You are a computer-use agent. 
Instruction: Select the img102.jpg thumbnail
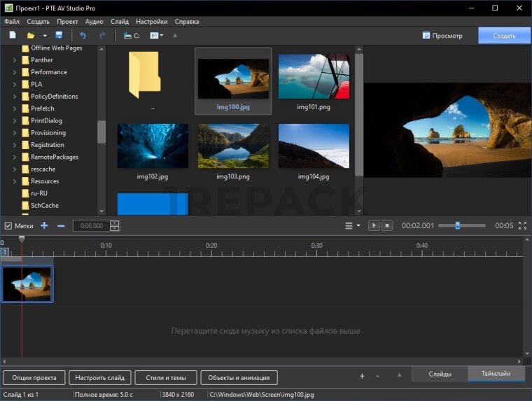pos(153,146)
